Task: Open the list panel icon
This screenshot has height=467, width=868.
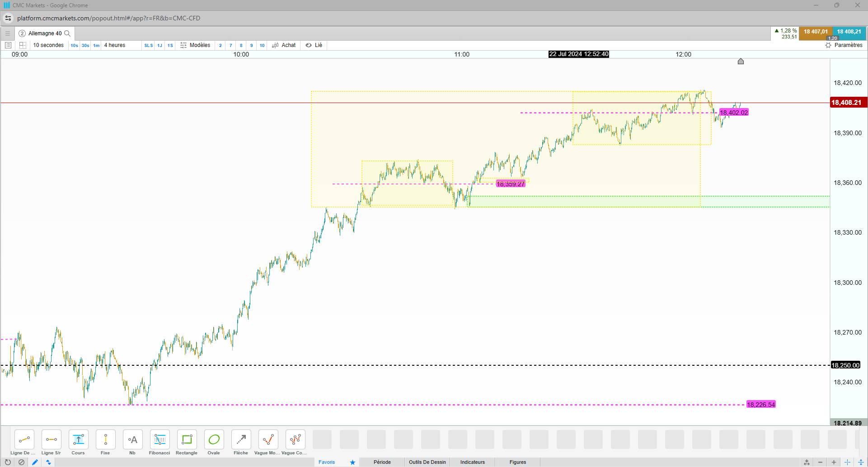Action: tap(8, 45)
